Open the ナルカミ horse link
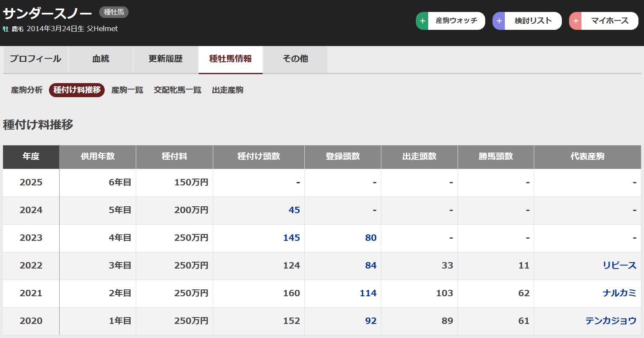Screen dimensions: 644x338 [619, 293]
